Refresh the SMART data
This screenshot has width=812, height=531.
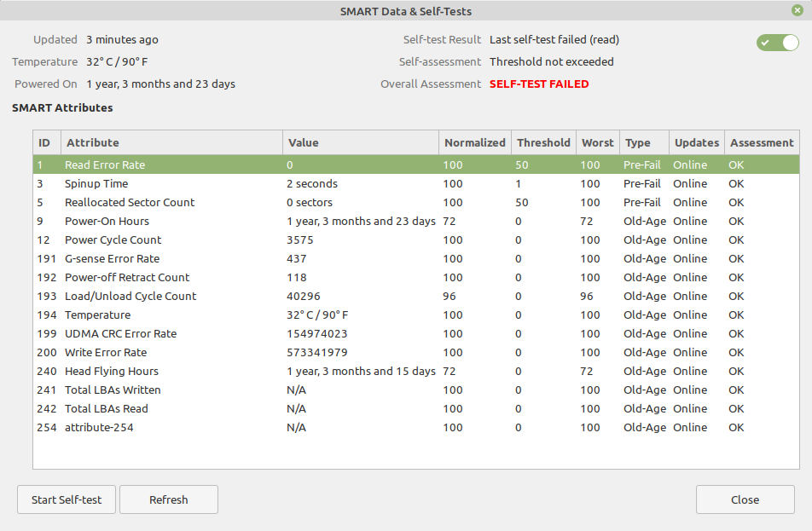(x=169, y=499)
